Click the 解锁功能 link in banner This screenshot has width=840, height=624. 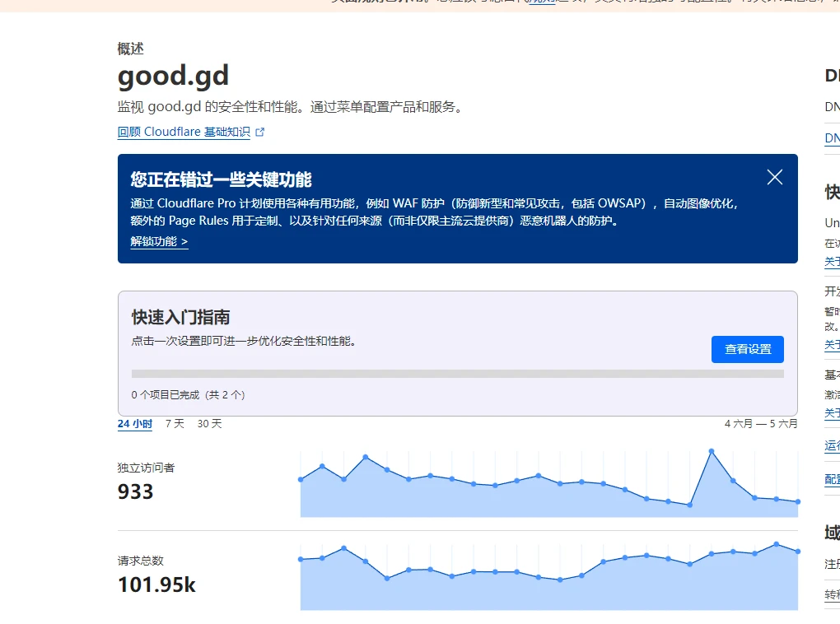(159, 241)
